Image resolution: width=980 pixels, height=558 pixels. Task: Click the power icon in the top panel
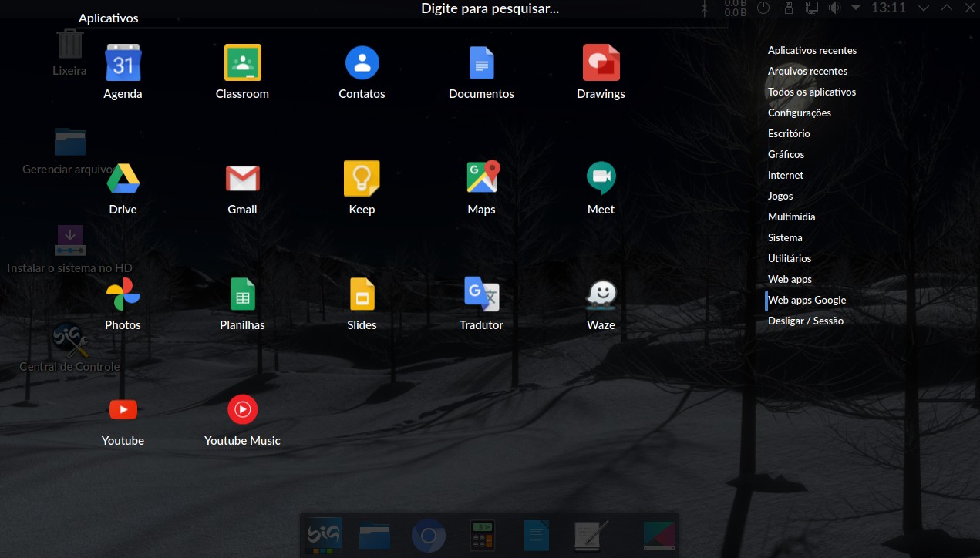(x=763, y=8)
